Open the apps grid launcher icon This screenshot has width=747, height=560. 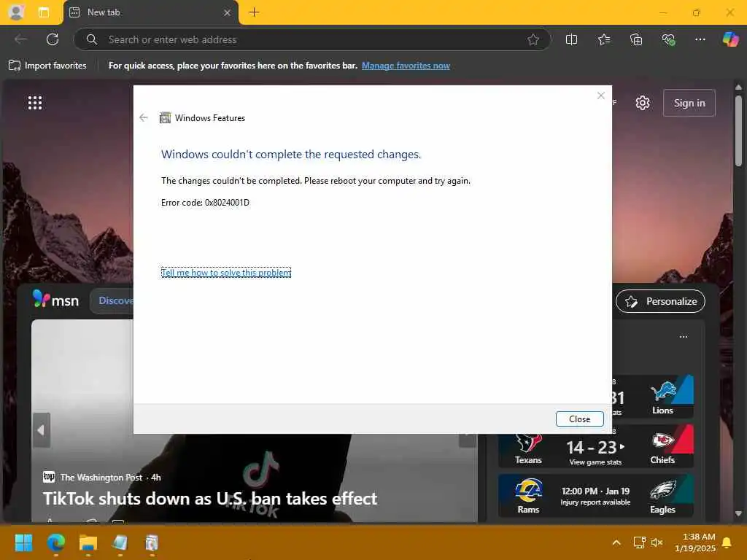click(x=35, y=102)
